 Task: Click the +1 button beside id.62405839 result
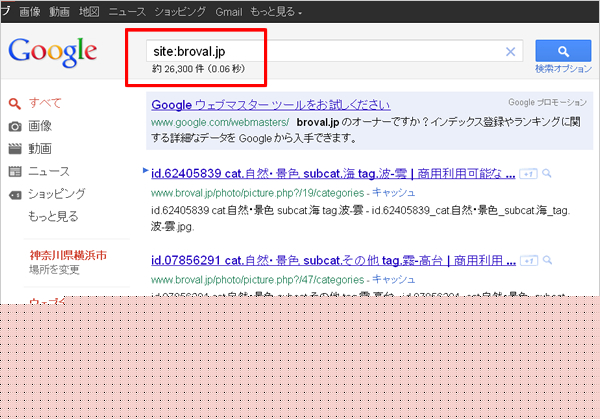tap(528, 174)
